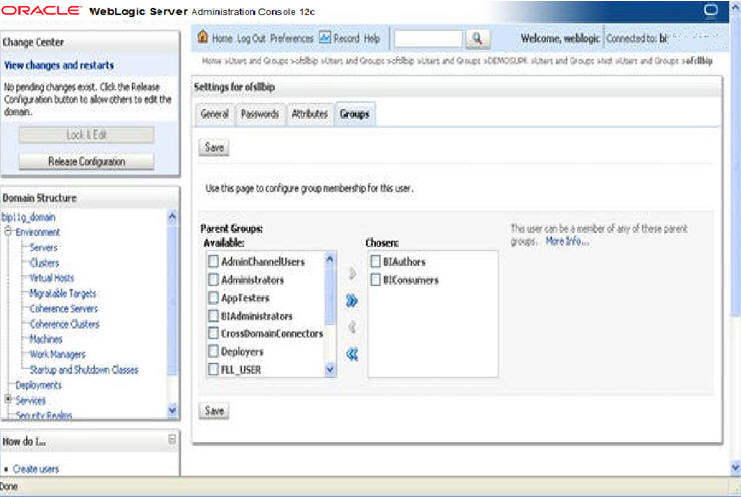Open Machines in Domain Structure
Image resolution: width=741 pixels, height=497 pixels.
[46, 339]
